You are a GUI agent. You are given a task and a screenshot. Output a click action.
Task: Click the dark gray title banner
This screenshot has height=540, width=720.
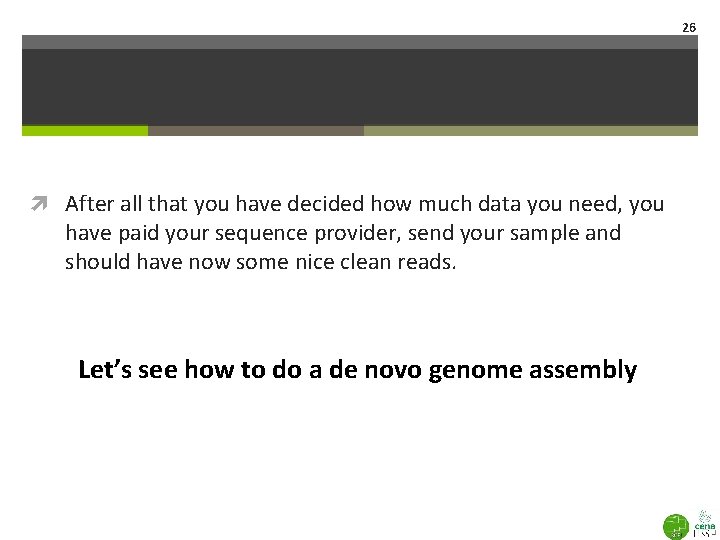click(360, 87)
